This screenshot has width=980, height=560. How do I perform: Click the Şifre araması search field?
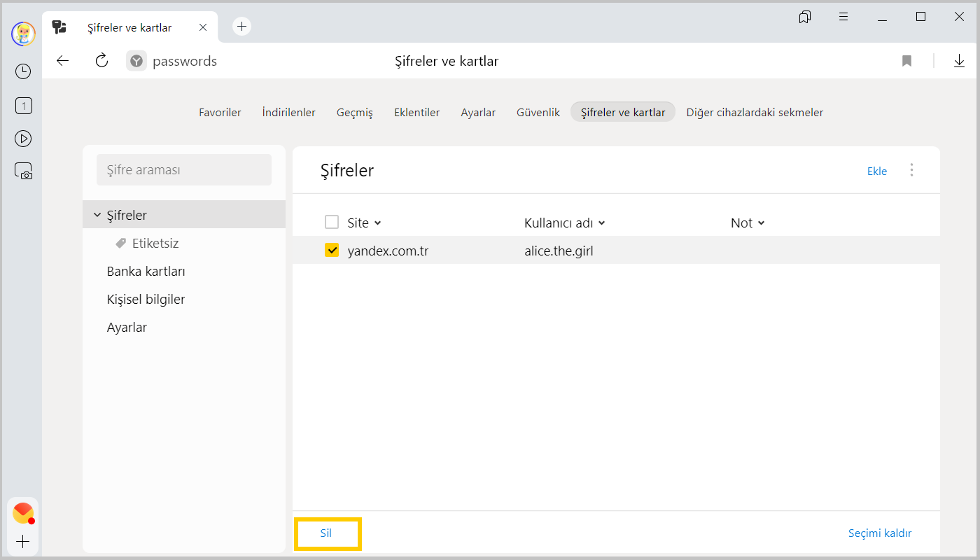coord(184,170)
